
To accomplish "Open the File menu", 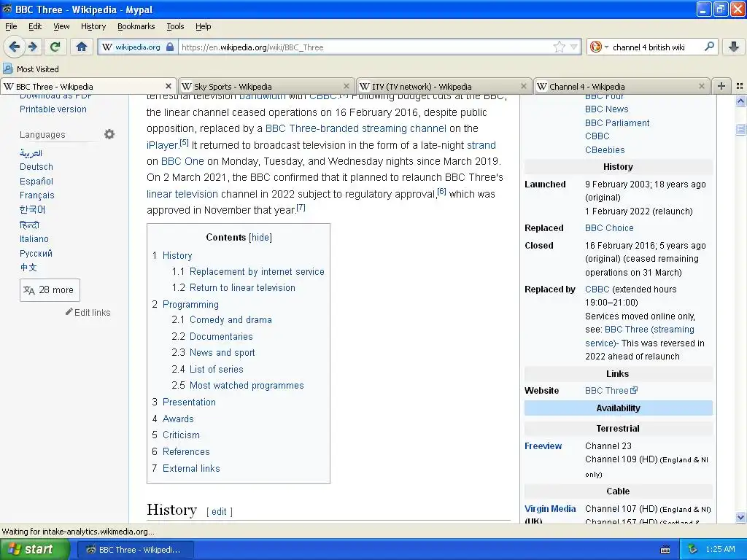I will tap(11, 26).
